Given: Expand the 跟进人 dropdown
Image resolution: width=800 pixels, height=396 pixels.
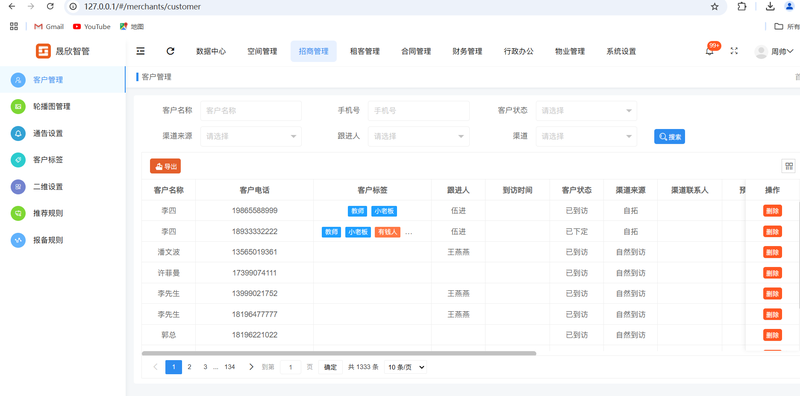Looking at the screenshot, I should click(418, 136).
